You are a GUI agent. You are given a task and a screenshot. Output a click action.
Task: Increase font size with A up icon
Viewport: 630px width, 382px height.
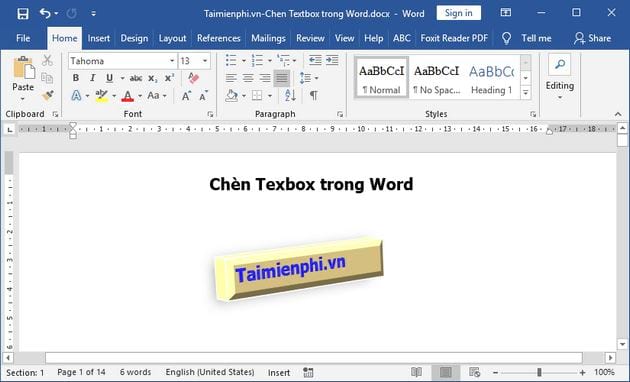pyautogui.click(x=186, y=96)
